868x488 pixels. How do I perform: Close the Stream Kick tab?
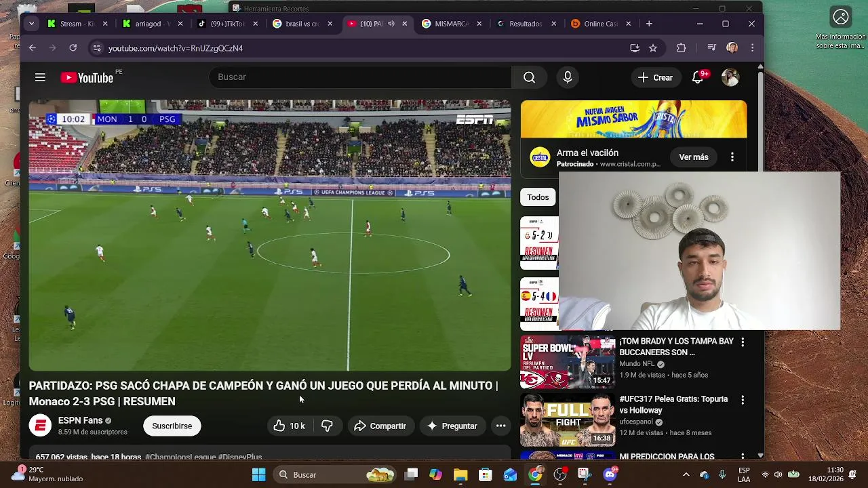[x=105, y=24]
